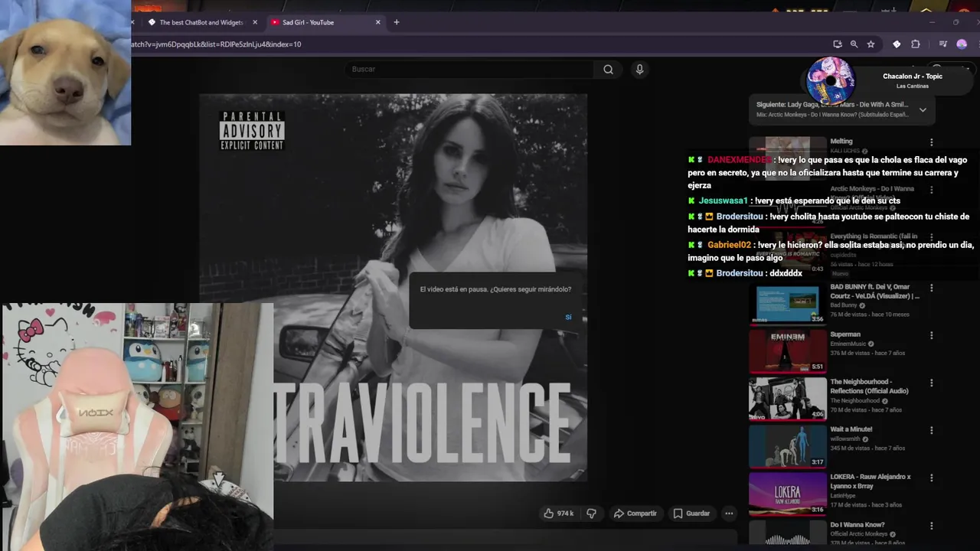Open the diamond-shaped extension icon
Image resolution: width=980 pixels, height=551 pixels.
point(897,44)
